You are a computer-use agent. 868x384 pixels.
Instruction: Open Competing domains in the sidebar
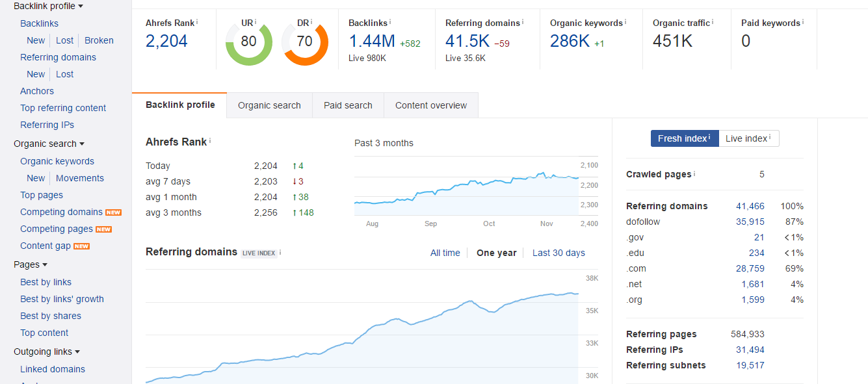(x=61, y=212)
